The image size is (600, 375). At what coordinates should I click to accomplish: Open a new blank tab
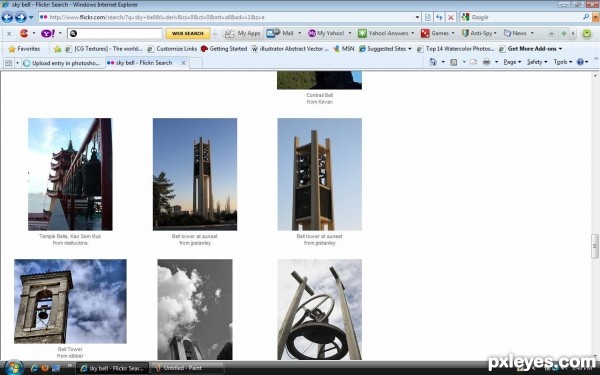(196, 63)
